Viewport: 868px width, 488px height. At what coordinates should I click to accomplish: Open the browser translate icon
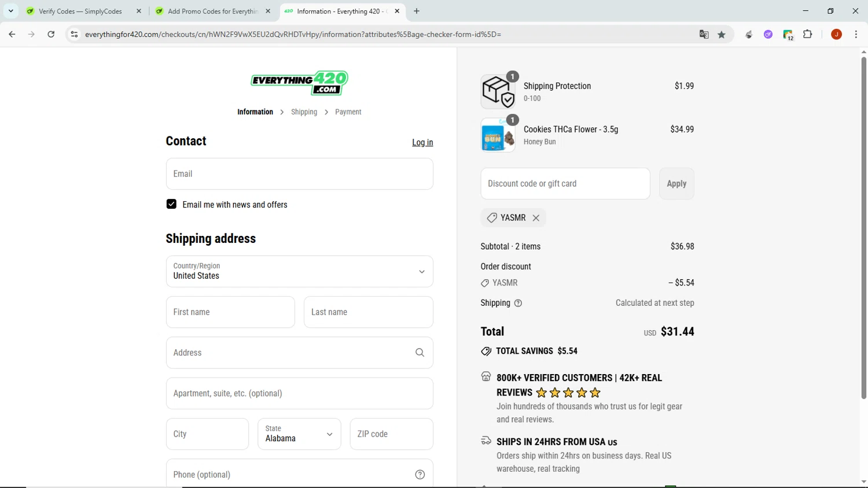click(x=704, y=35)
